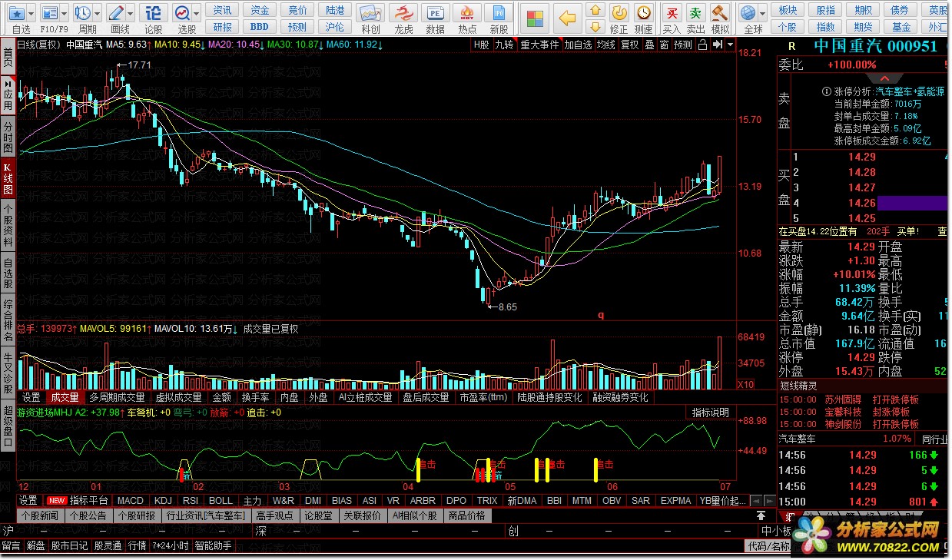Expand the 选股 dropdown arrow

tap(197, 12)
